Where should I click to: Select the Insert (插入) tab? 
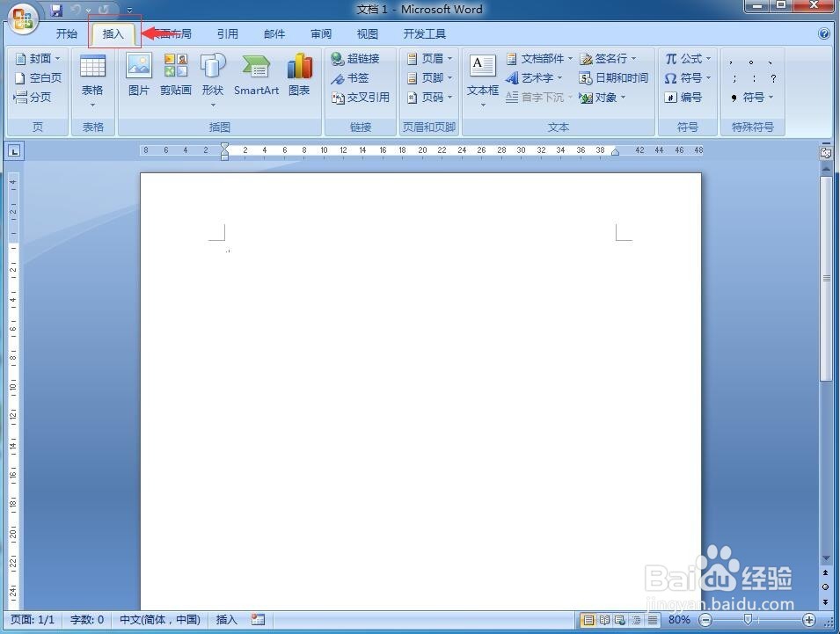click(113, 33)
